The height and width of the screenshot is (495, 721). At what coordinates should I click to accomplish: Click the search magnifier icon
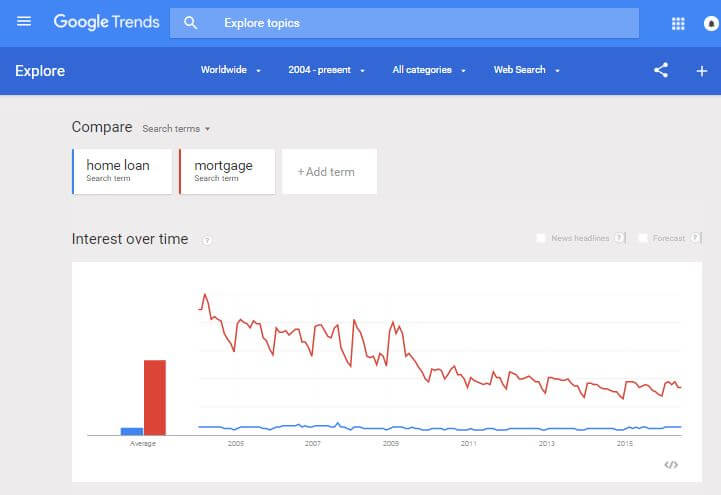[191, 23]
